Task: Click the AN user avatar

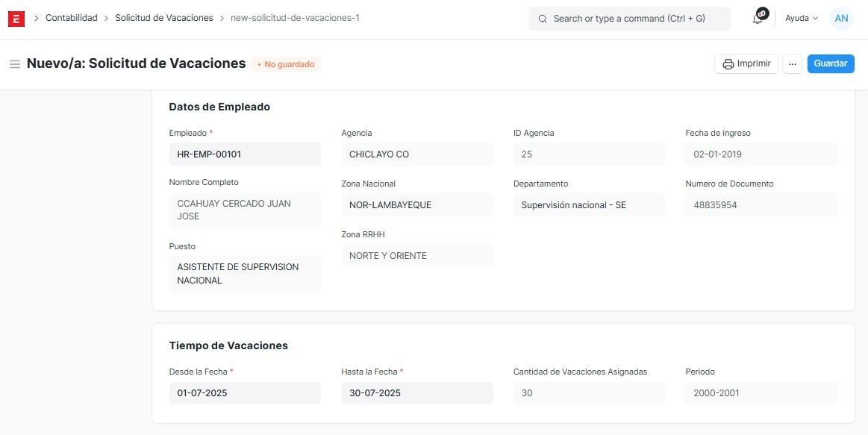Action: [x=841, y=19]
